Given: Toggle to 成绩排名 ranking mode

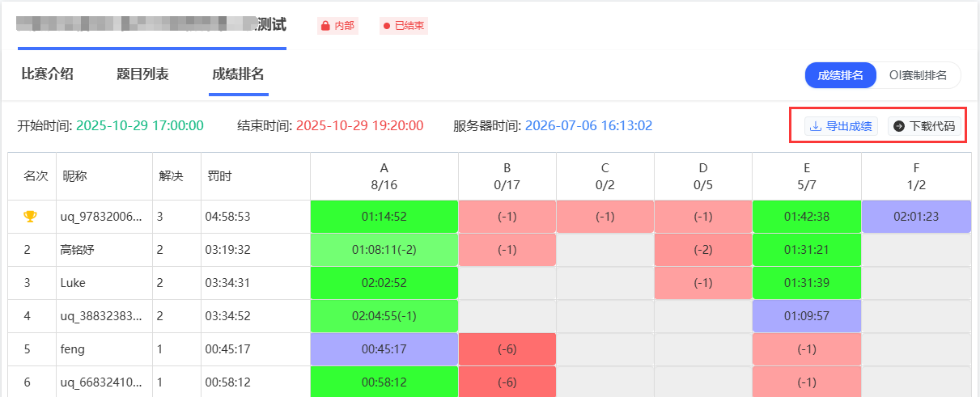Looking at the screenshot, I should click(x=841, y=75).
